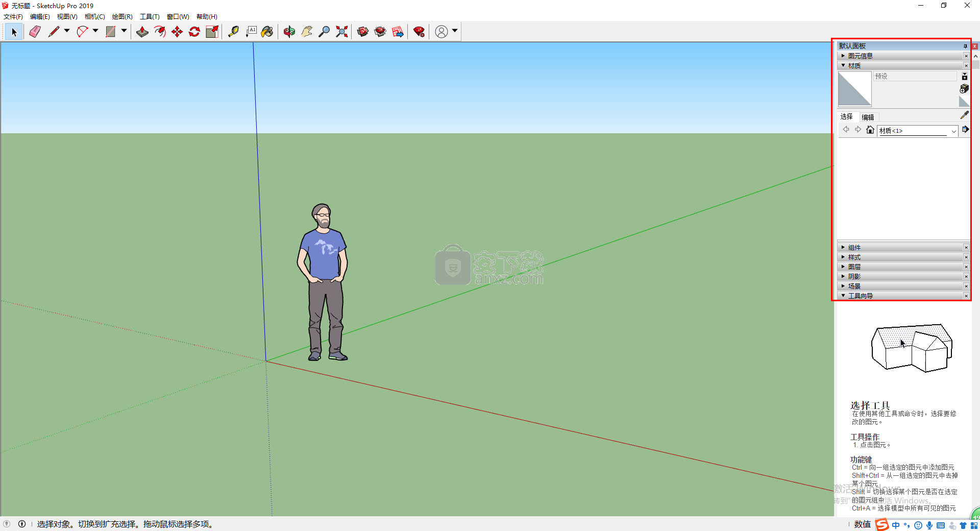This screenshot has width=980, height=531.
Task: Open the 3D Warehouse
Action: [x=363, y=32]
